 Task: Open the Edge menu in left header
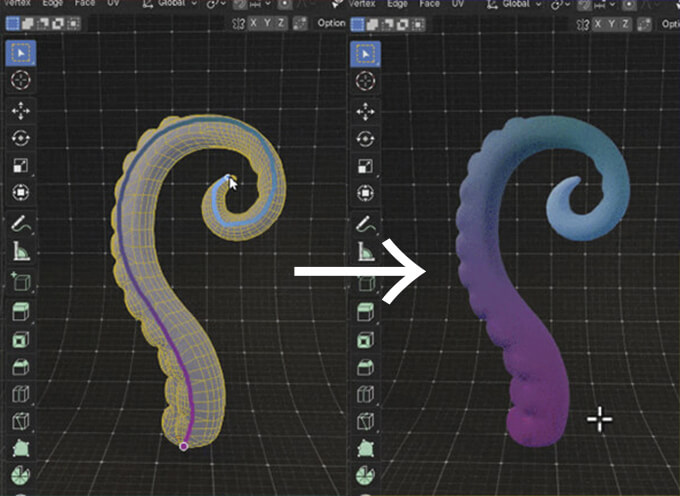tap(54, 5)
